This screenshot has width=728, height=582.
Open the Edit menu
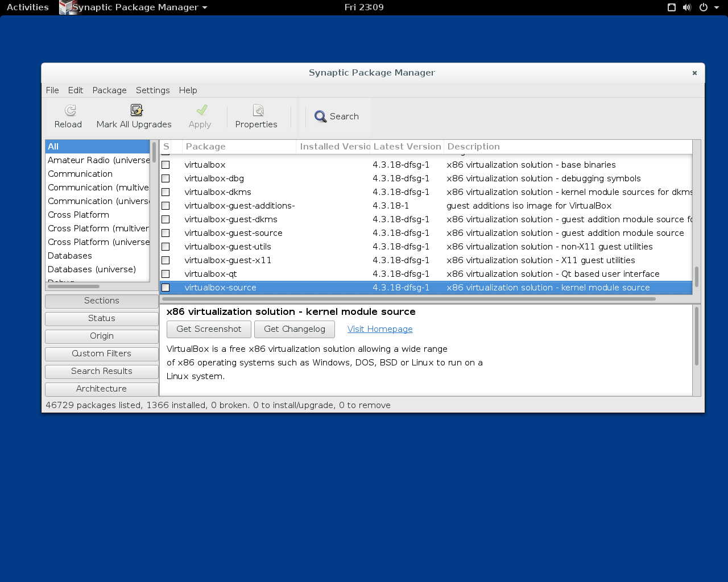click(x=76, y=90)
